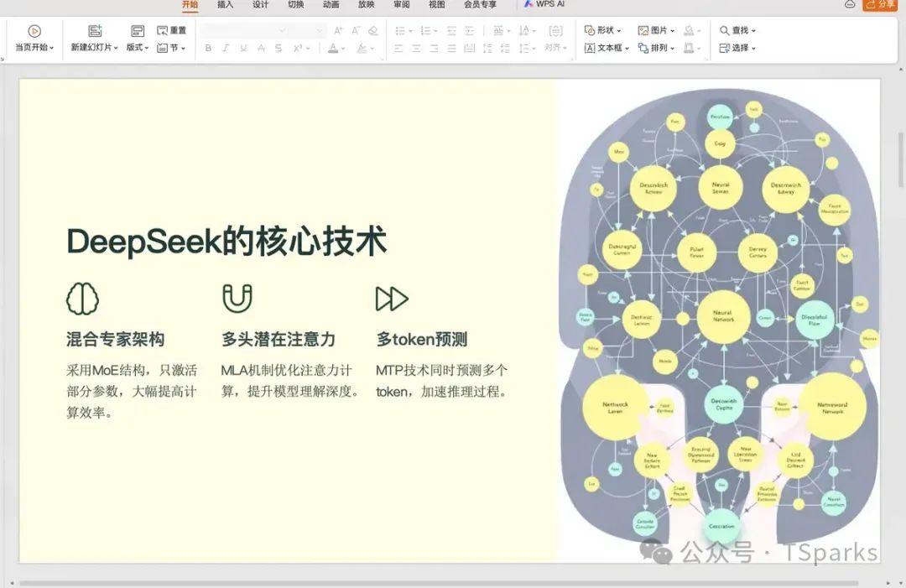The height and width of the screenshot is (588, 906).
Task: Click the Shapes (形状) icon
Action: pos(590,30)
